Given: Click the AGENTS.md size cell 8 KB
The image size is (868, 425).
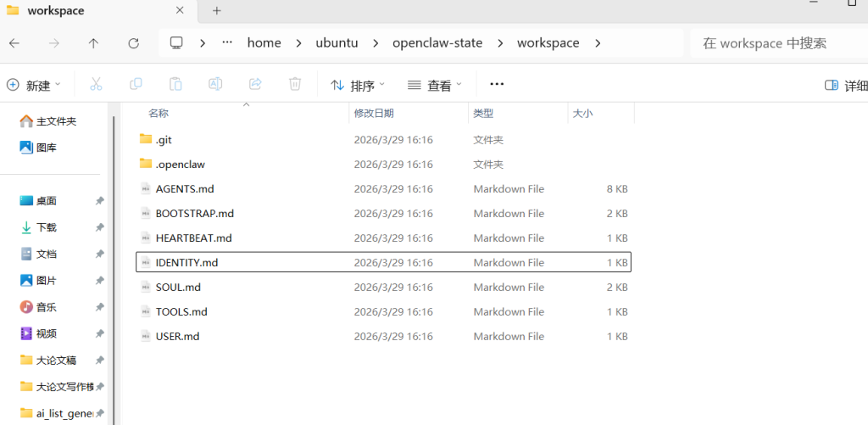Looking at the screenshot, I should tap(617, 189).
